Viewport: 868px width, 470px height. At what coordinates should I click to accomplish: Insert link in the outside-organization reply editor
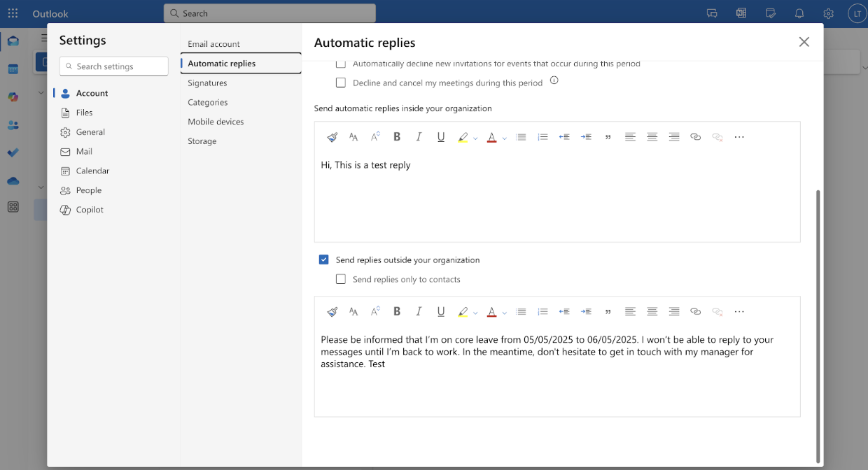[695, 312]
